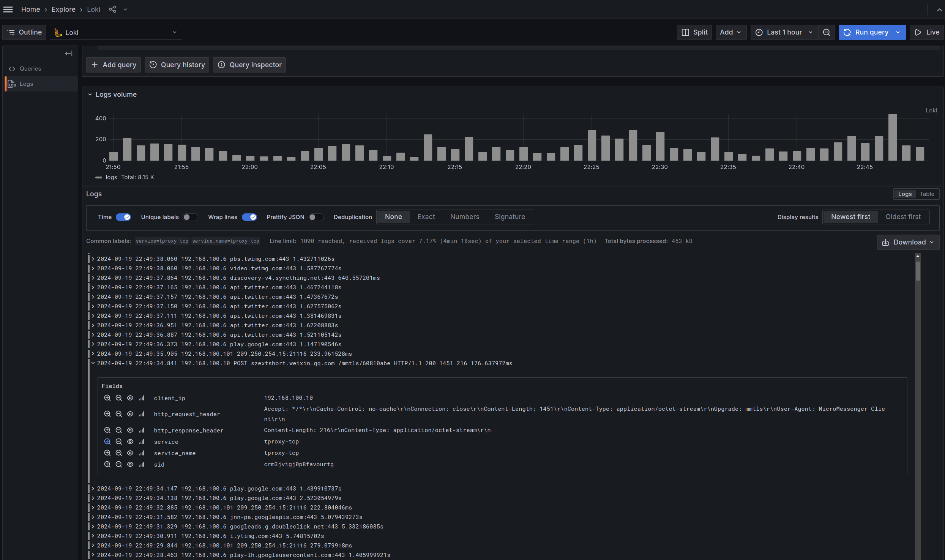Viewport: 945px width, 560px height.
Task: Click the zoom out time range icon
Action: point(827,32)
